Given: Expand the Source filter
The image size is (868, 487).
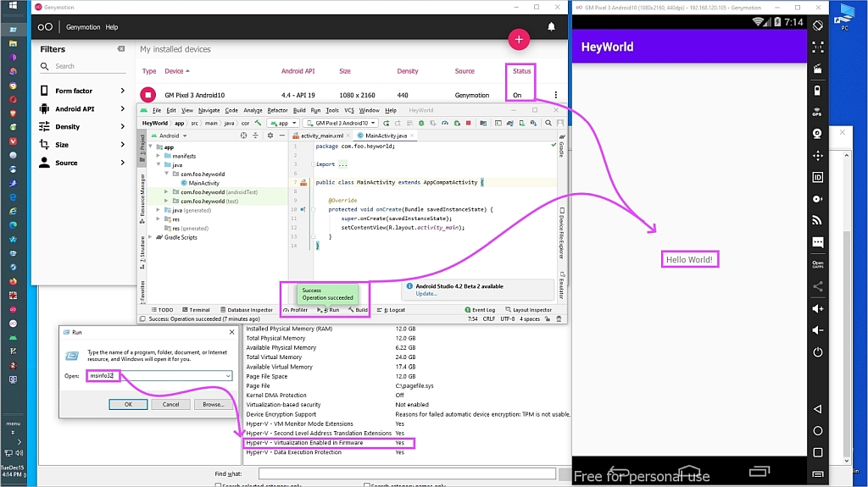Looking at the screenshot, I should click(x=122, y=163).
